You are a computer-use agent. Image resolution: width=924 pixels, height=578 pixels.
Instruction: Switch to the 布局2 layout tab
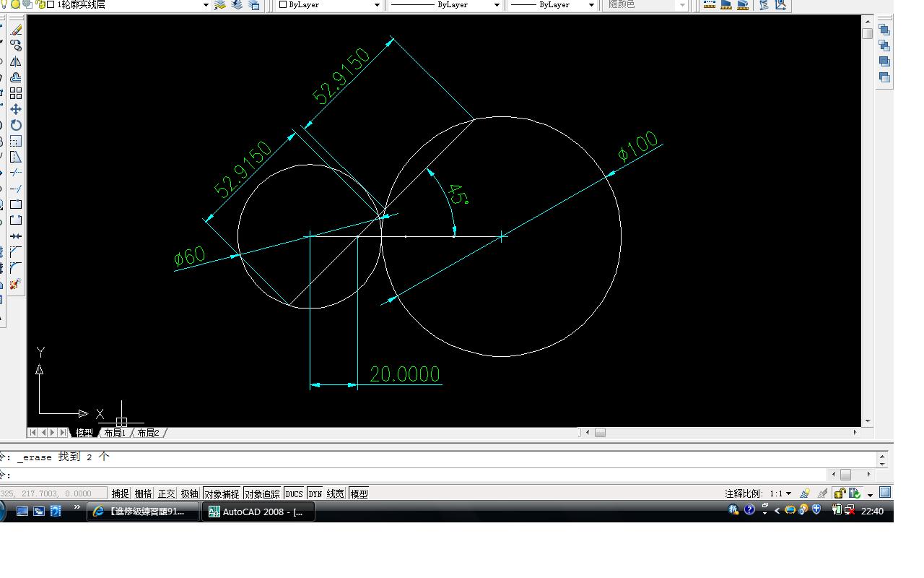148,433
